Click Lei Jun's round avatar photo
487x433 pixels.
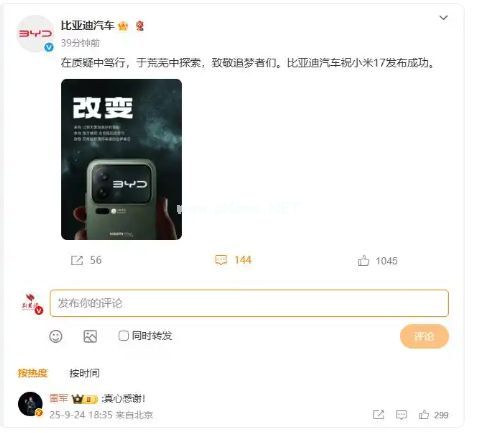click(x=30, y=404)
